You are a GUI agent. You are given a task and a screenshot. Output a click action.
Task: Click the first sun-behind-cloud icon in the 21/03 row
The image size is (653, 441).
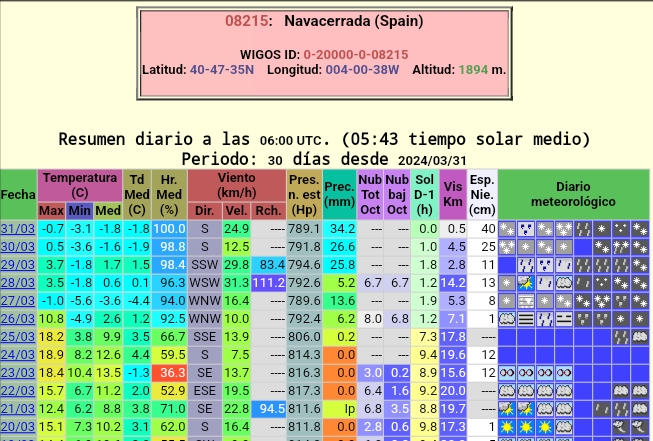point(507,409)
